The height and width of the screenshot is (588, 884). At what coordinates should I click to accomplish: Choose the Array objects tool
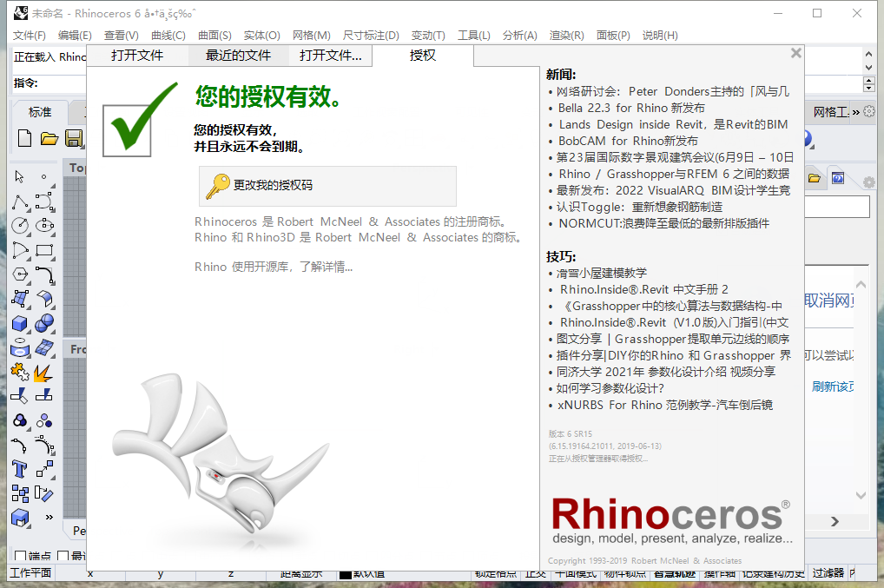click(20, 494)
